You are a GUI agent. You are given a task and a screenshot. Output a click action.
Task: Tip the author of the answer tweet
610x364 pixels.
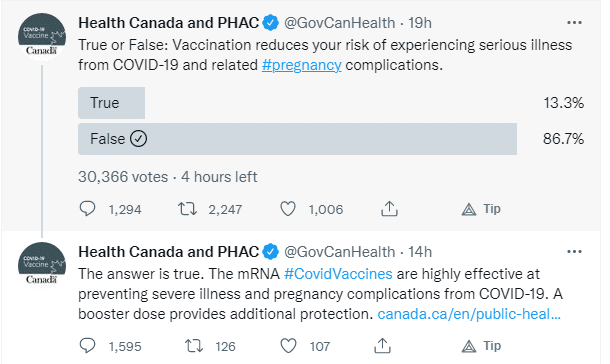coord(481,346)
